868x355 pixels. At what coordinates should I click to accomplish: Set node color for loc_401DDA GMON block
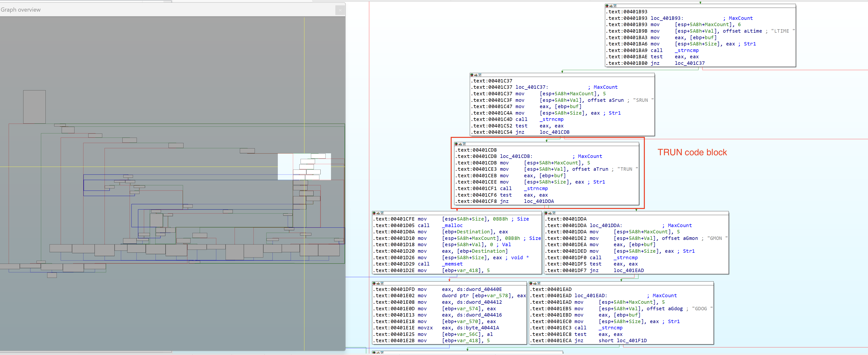(x=546, y=213)
